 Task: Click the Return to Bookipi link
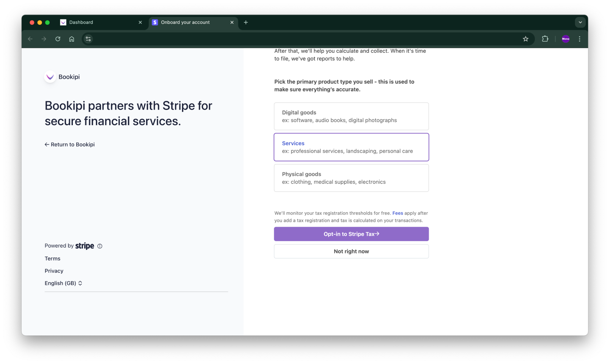point(69,144)
